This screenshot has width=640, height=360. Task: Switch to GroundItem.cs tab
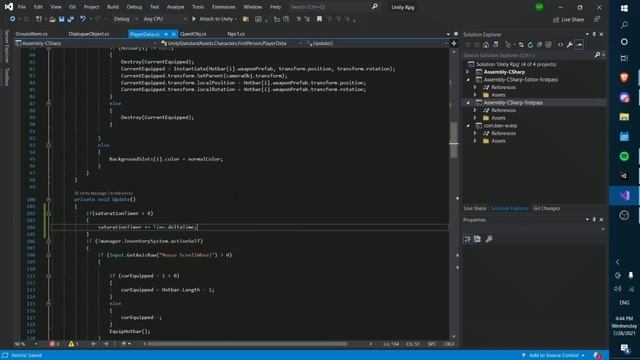31,34
